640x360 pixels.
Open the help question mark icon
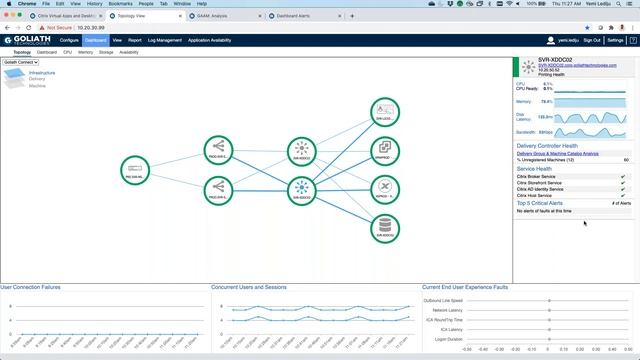(633, 40)
